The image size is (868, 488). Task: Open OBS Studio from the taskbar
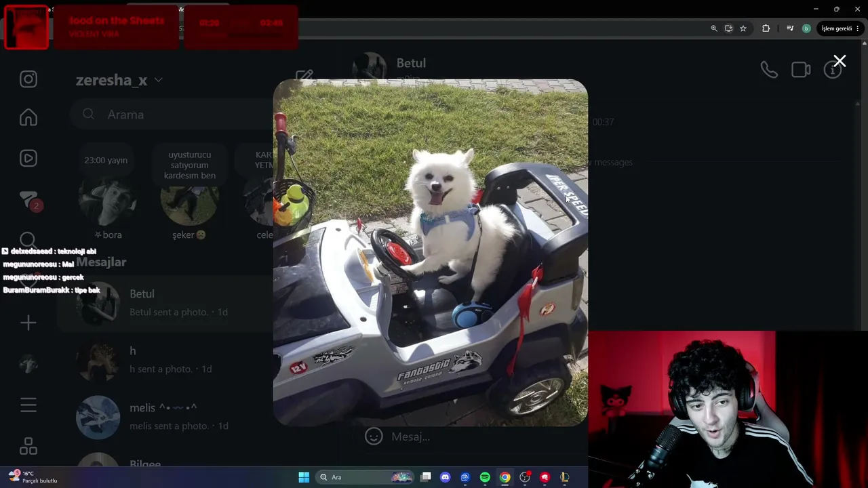coord(525,477)
